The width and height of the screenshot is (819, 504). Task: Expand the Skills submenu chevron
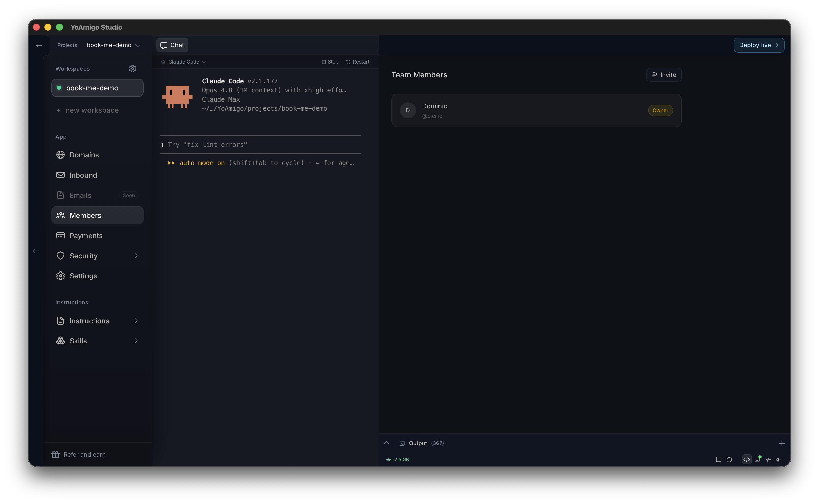click(x=136, y=341)
